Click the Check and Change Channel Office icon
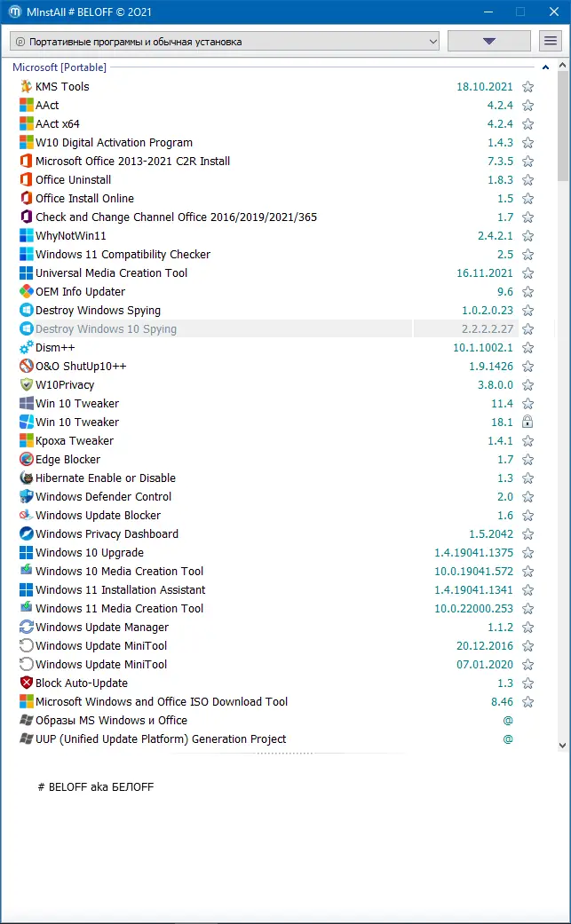This screenshot has width=571, height=924. [x=26, y=217]
